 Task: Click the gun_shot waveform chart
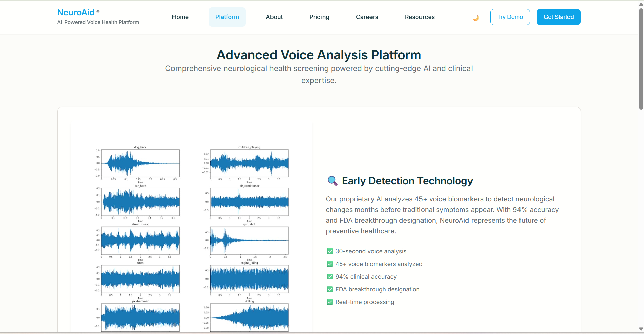click(x=249, y=240)
